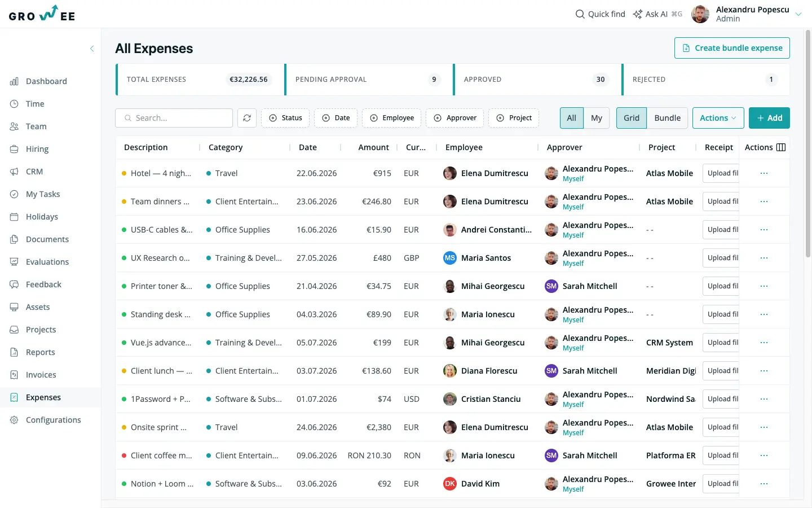Open Holidays calendar page
812x508 pixels.
point(42,217)
